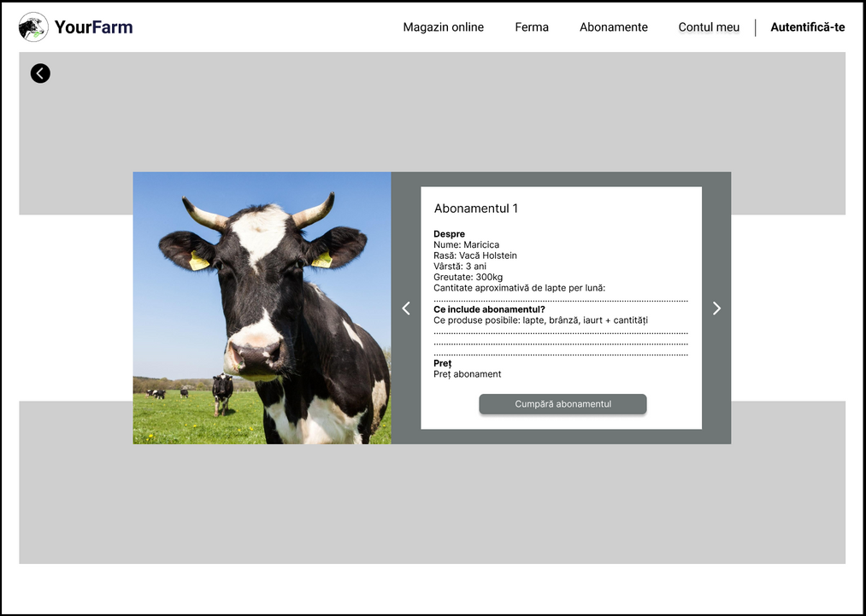Click the Holstein cow photo
This screenshot has width=866, height=616.
coord(262,308)
